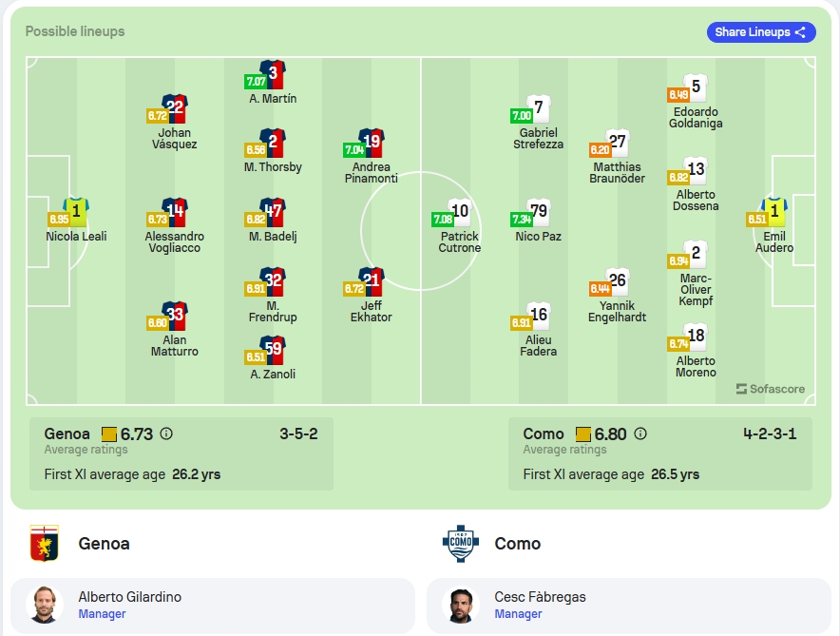Image resolution: width=840 pixels, height=636 pixels.
Task: Open Genoa average rating info icon
Action: tap(166, 434)
